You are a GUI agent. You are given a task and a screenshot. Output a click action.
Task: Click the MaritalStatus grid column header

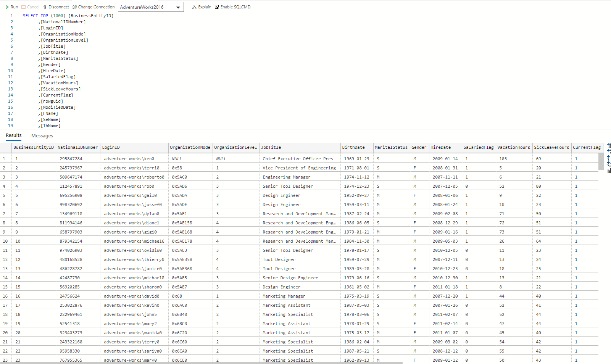[392, 147]
